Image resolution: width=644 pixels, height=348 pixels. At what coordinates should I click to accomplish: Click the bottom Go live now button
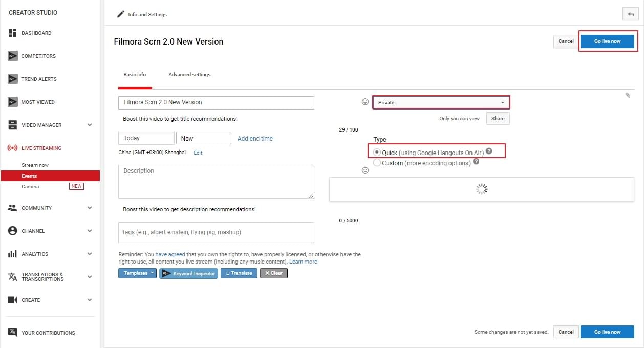coord(607,332)
